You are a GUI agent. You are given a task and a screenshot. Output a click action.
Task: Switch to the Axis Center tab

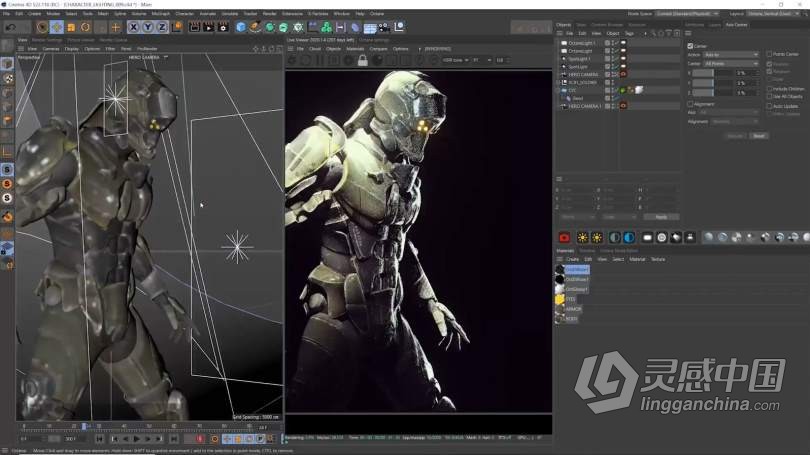[x=736, y=25]
